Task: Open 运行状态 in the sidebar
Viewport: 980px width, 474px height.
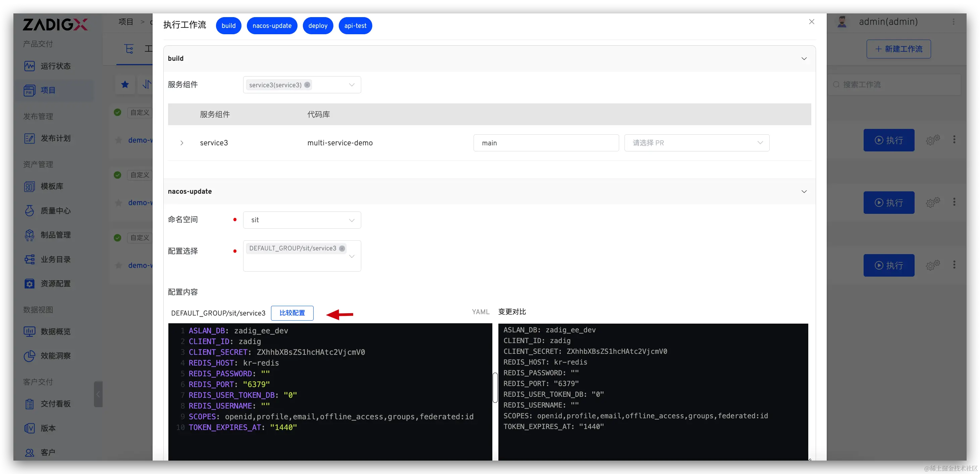Action: pyautogui.click(x=48, y=66)
